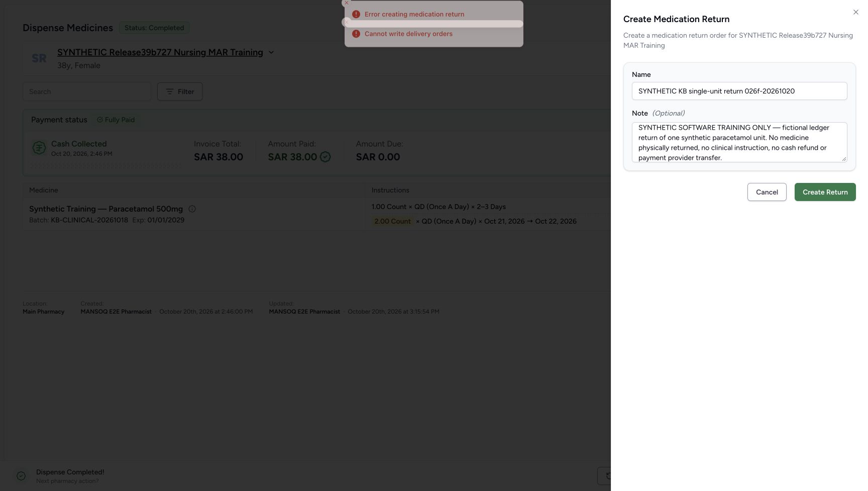Click the partially visible button at bottom bar
Screen dimensions: 868x491
click(604, 476)
